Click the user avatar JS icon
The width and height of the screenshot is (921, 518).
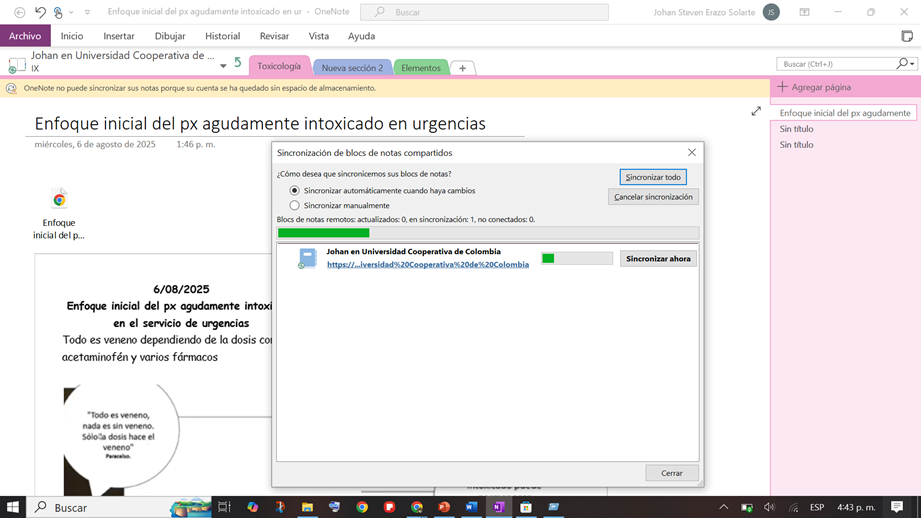click(771, 12)
